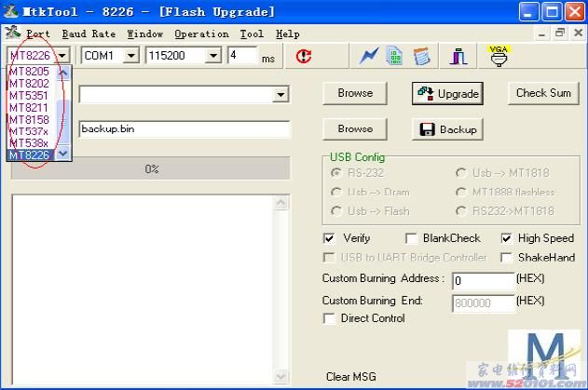Select highlighted MT8226 in chip list
This screenshot has width=588, height=390.
pos(31,155)
